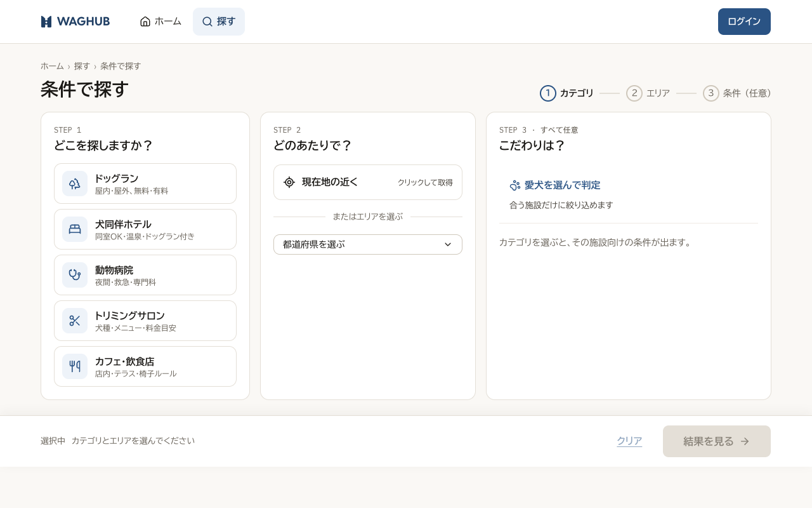Click the text 合う施設だけに絞り込めます
812x508 pixels.
[561, 205]
